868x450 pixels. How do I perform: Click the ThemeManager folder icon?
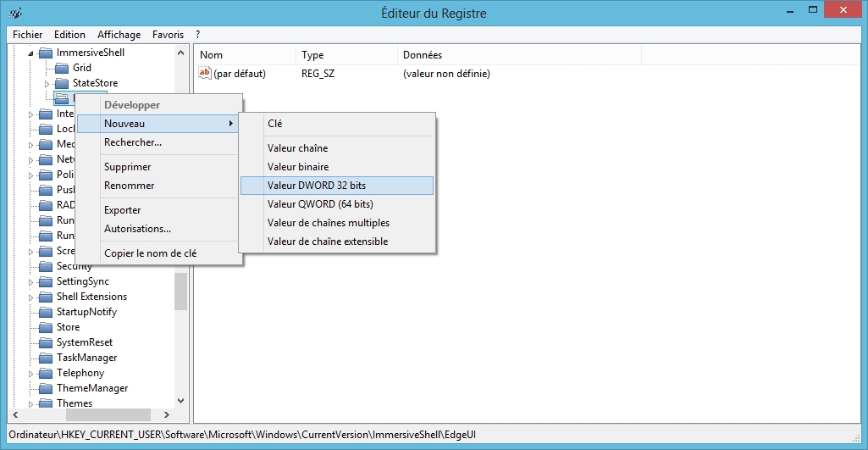(46, 388)
